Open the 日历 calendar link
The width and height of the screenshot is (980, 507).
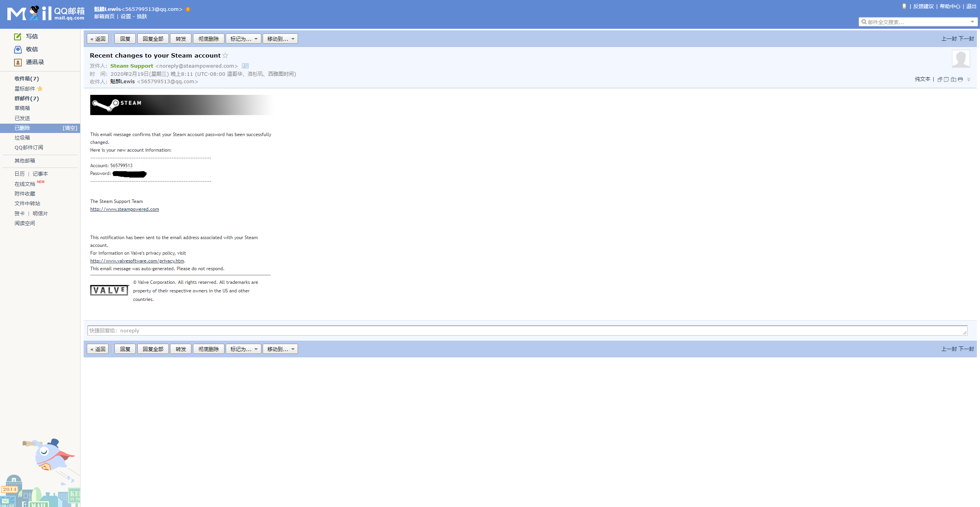coord(19,174)
